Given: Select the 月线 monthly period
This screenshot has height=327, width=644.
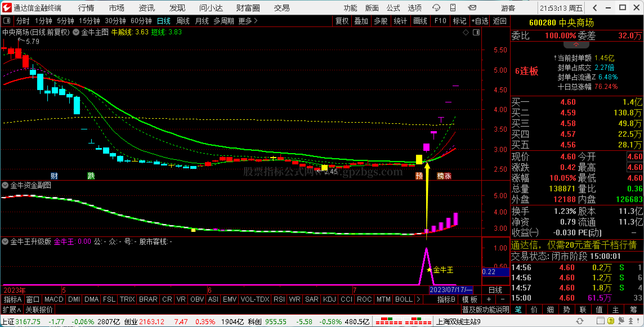Looking at the screenshot, I should (202, 21).
